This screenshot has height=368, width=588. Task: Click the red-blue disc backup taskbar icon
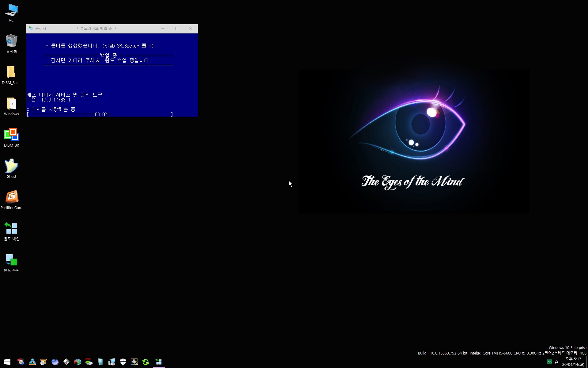coord(21,362)
